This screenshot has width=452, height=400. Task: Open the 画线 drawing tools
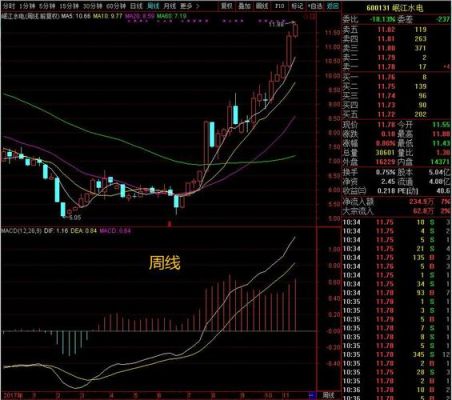[x=262, y=6]
